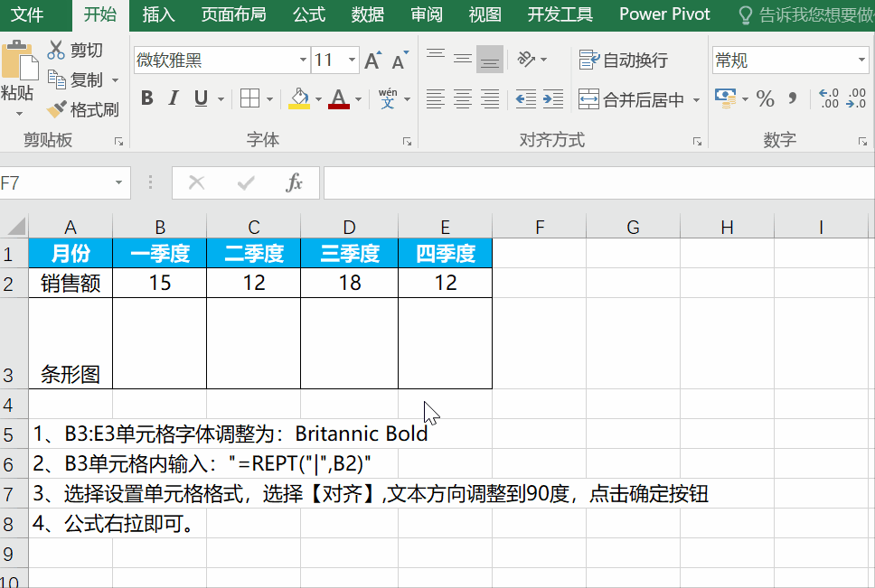Screen dimensions: 875x588
Task: Expand underline style dropdown arrow
Action: click(221, 99)
